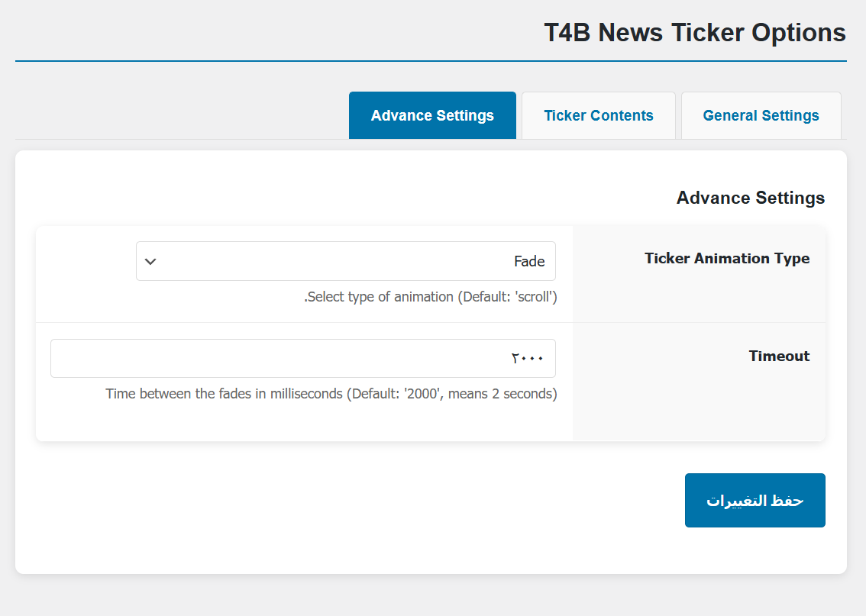Click the Advance Settings section heading
The image size is (866, 616).
pyautogui.click(x=751, y=198)
